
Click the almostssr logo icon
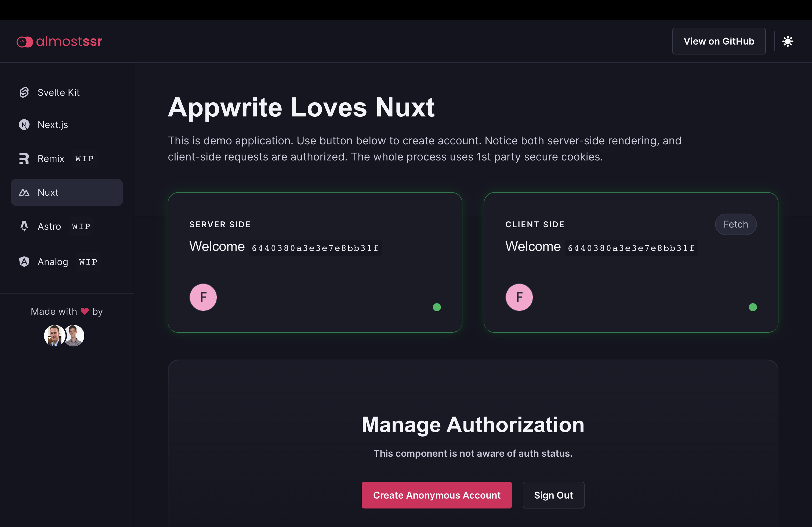tap(24, 42)
